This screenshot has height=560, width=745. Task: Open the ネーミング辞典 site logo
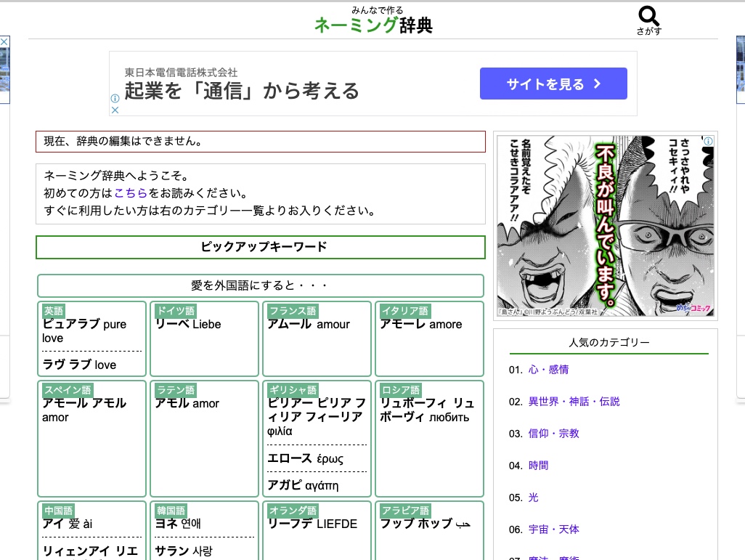[372, 23]
